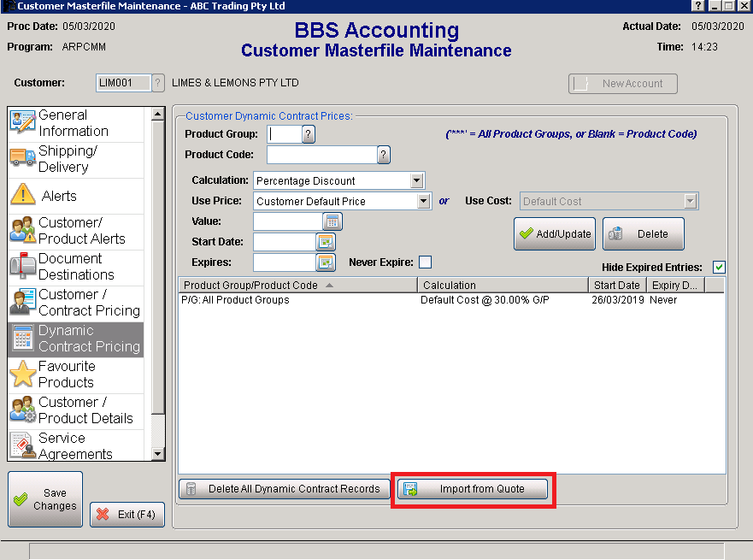This screenshot has height=560, width=753.
Task: Enable the Never Expire checkbox
Action: tap(425, 262)
